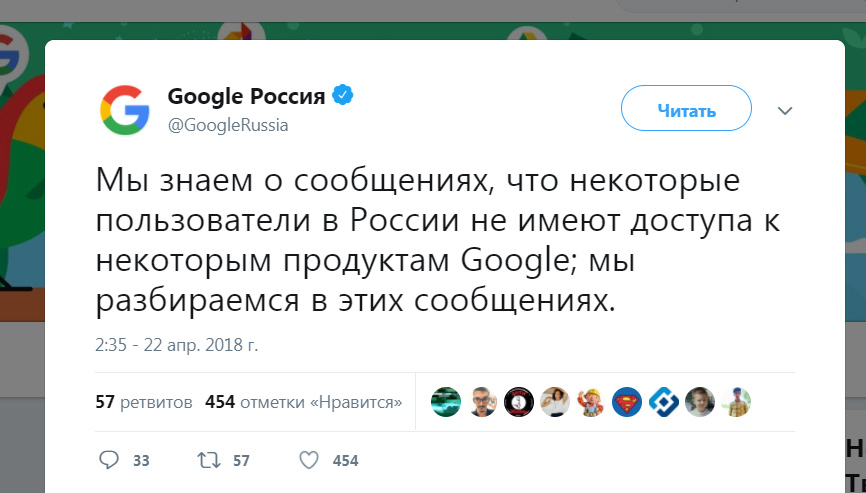Click the blue verified badge
866x493 pixels.
click(x=342, y=96)
